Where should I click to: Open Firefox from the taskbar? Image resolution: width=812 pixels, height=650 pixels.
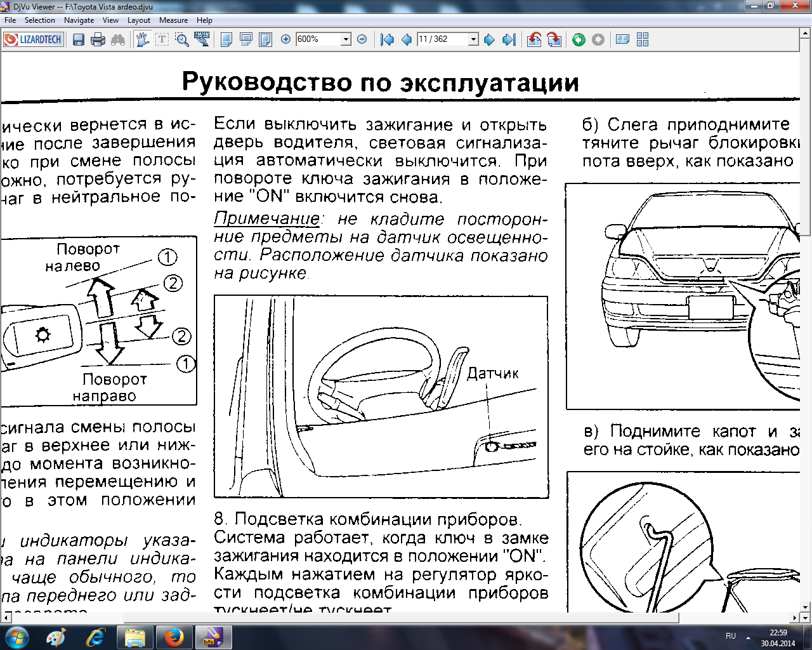click(x=174, y=637)
